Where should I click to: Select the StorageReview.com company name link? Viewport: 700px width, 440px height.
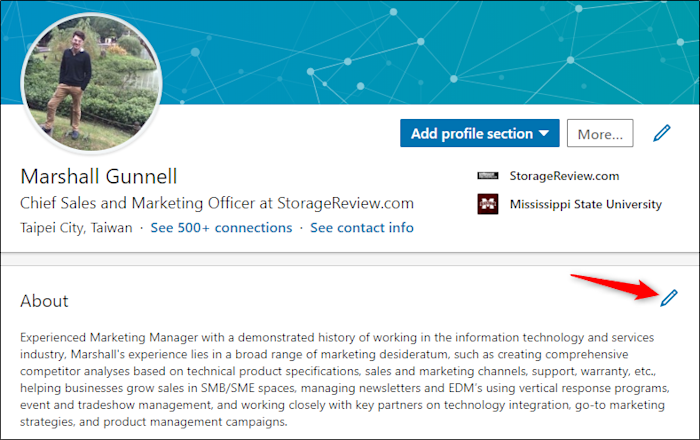(x=564, y=176)
